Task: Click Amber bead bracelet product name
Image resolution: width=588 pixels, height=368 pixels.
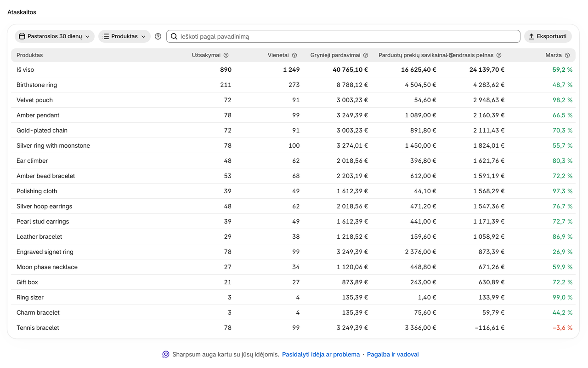Action: coord(45,176)
